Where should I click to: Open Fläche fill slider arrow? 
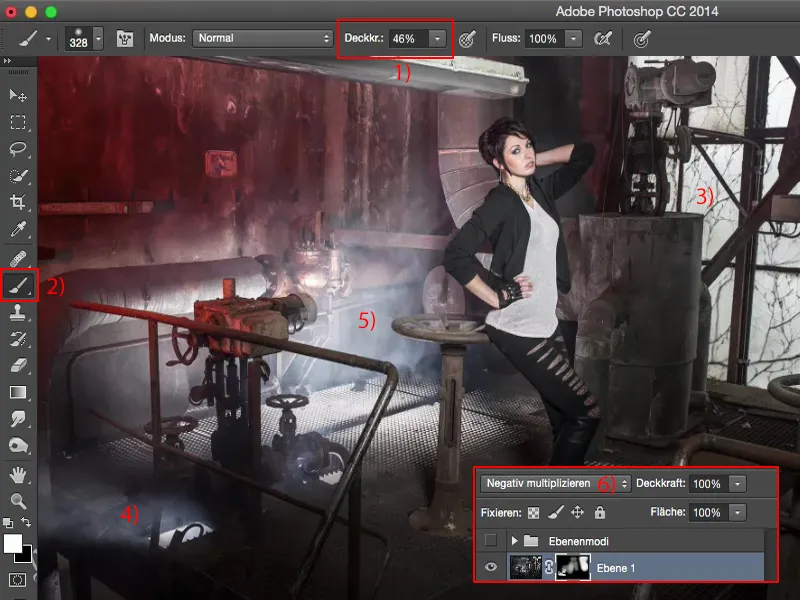(737, 512)
